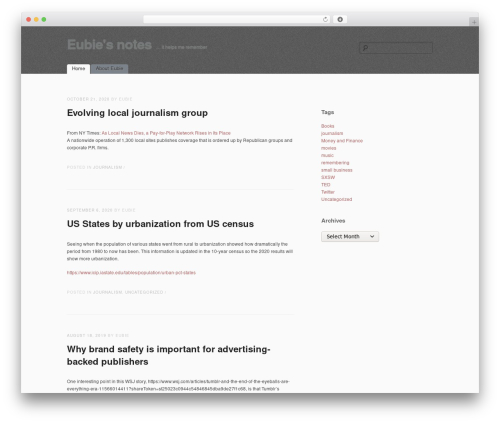
Task: Click Journalism category under first post
Action: pos(107,167)
